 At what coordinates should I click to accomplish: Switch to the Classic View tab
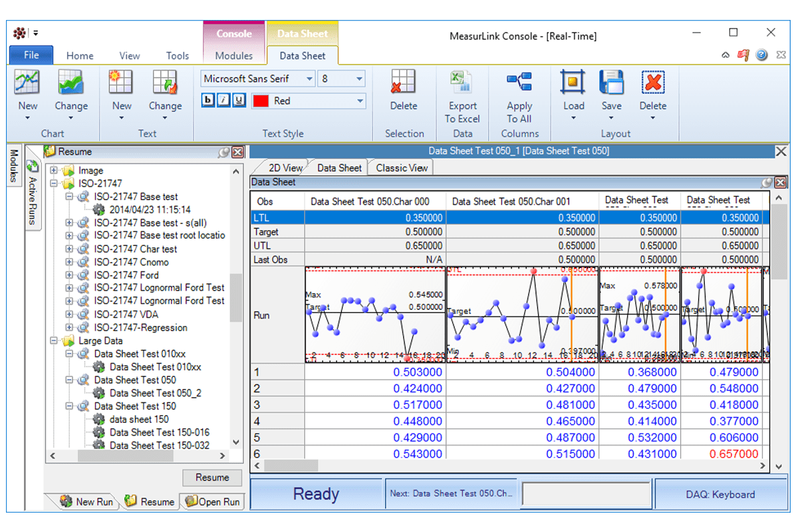tap(402, 168)
